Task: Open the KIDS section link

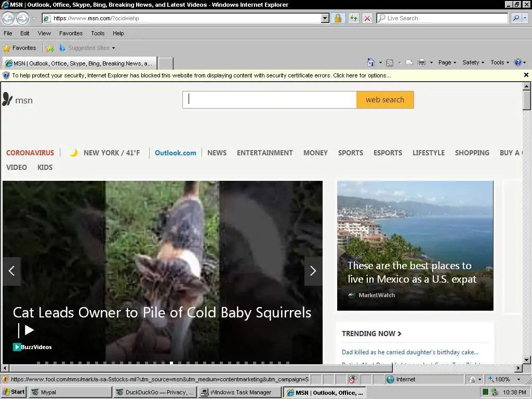Action: (x=45, y=168)
